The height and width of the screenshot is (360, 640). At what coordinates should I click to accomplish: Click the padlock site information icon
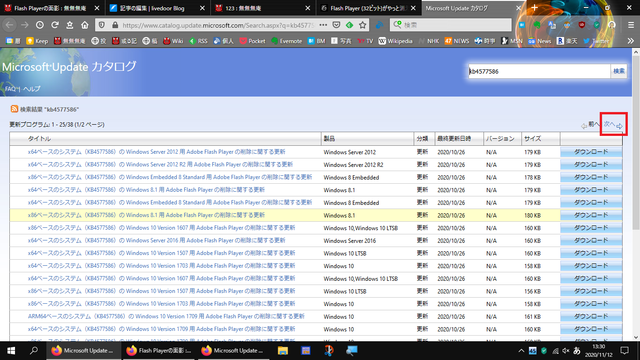pyautogui.click(x=115, y=25)
